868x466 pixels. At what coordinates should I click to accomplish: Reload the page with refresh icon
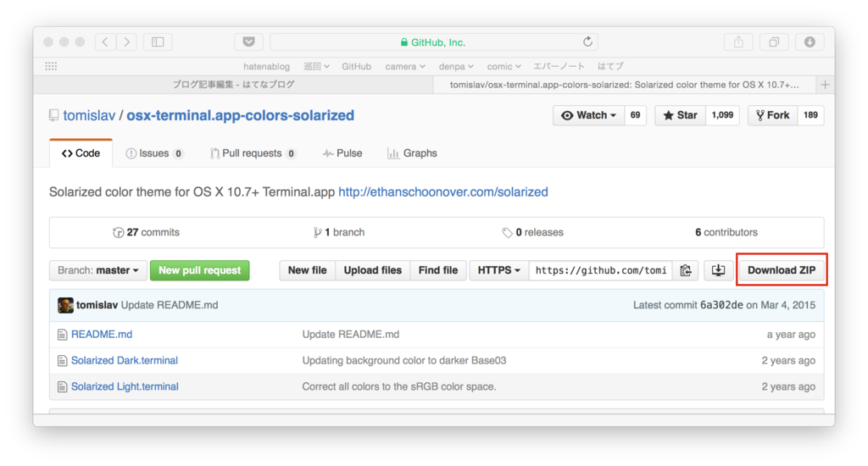point(587,42)
